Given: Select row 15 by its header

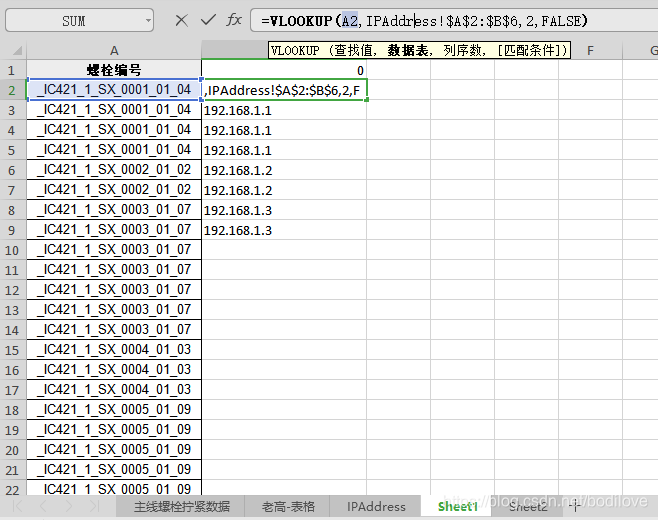Looking at the screenshot, I should [12, 350].
